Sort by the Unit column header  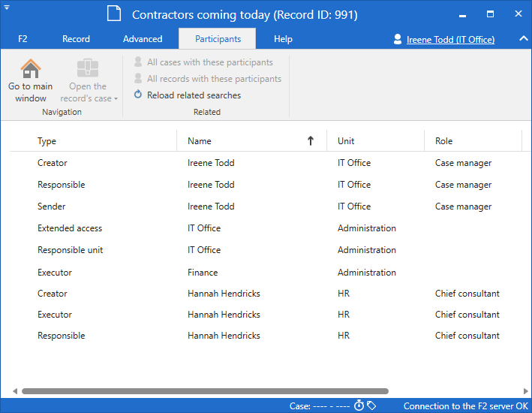[x=375, y=141]
